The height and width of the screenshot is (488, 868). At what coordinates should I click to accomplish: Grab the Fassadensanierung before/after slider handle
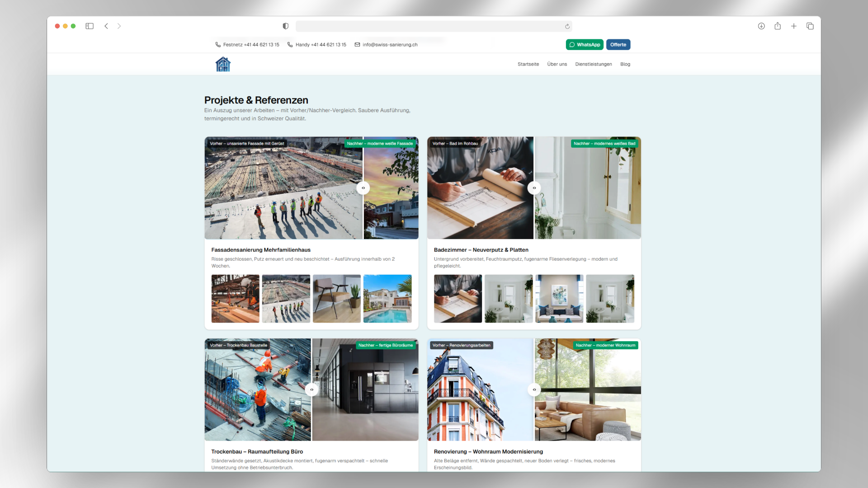pyautogui.click(x=363, y=188)
